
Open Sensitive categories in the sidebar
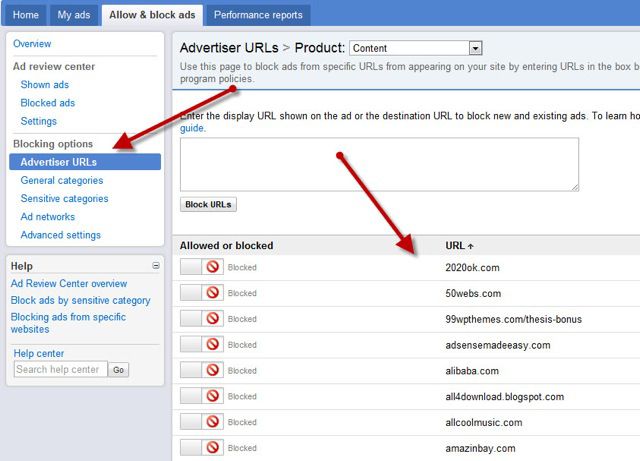click(64, 199)
